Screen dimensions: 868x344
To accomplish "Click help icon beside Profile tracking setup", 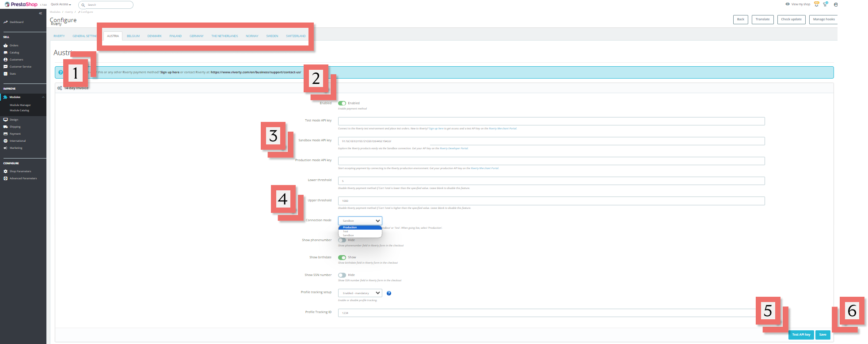I will (389, 293).
